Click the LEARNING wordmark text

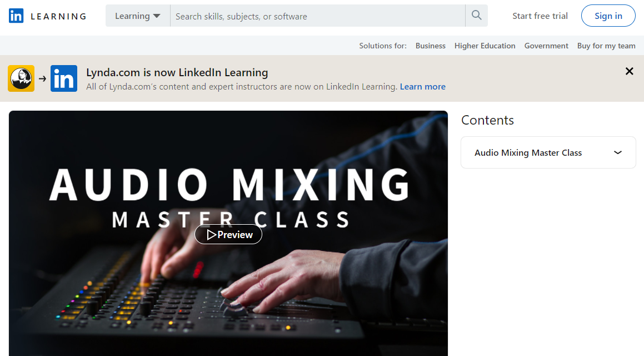58,17
